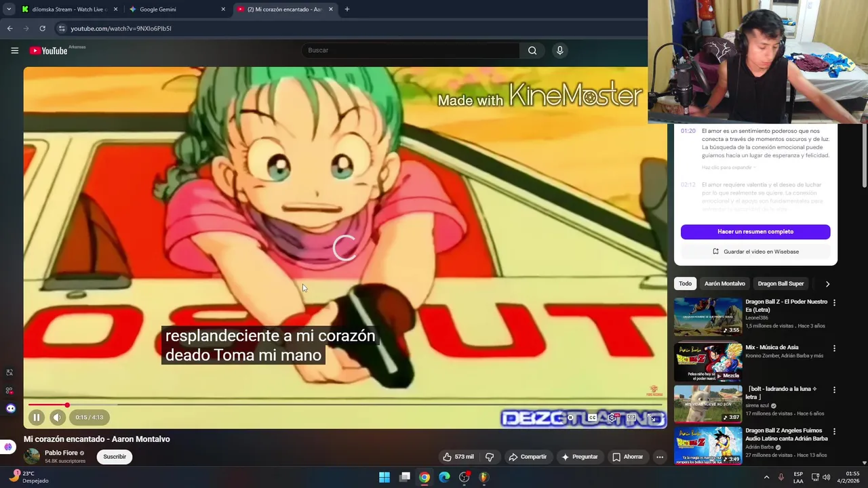Image resolution: width=868 pixels, height=488 pixels.
Task: Toggle autoplay switch in player
Action: tap(571, 418)
